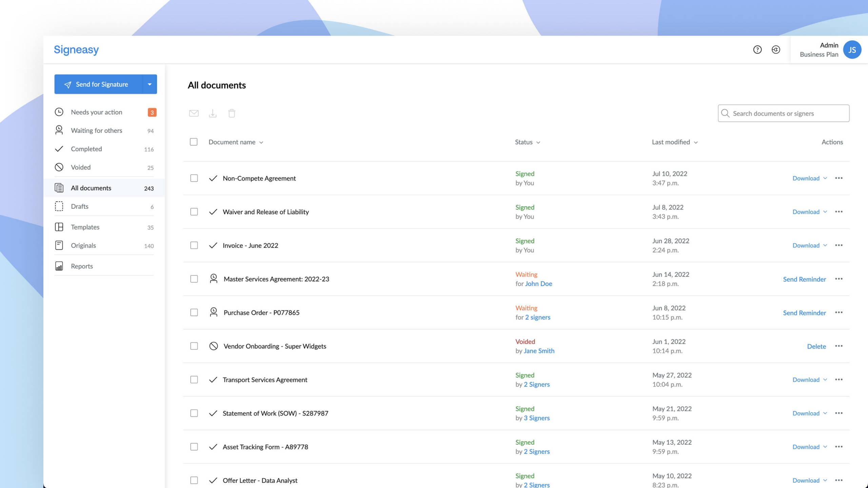The height and width of the screenshot is (488, 868).
Task: Click the John Doe signer link
Action: click(538, 284)
